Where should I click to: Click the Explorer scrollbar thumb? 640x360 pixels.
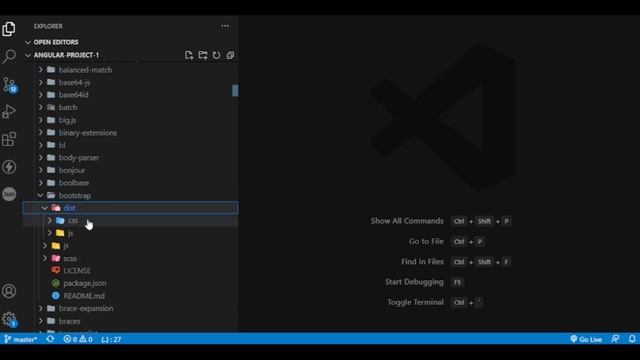[235, 91]
